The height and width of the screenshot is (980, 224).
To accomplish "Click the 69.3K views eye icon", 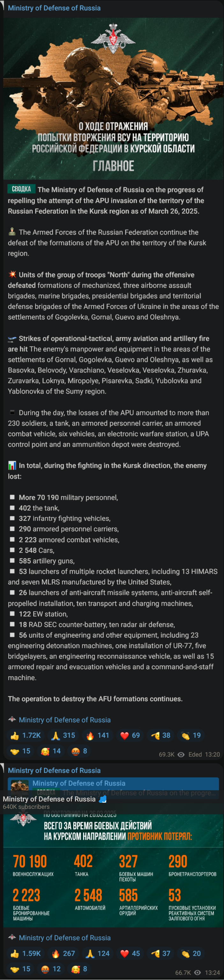I will coord(181,754).
